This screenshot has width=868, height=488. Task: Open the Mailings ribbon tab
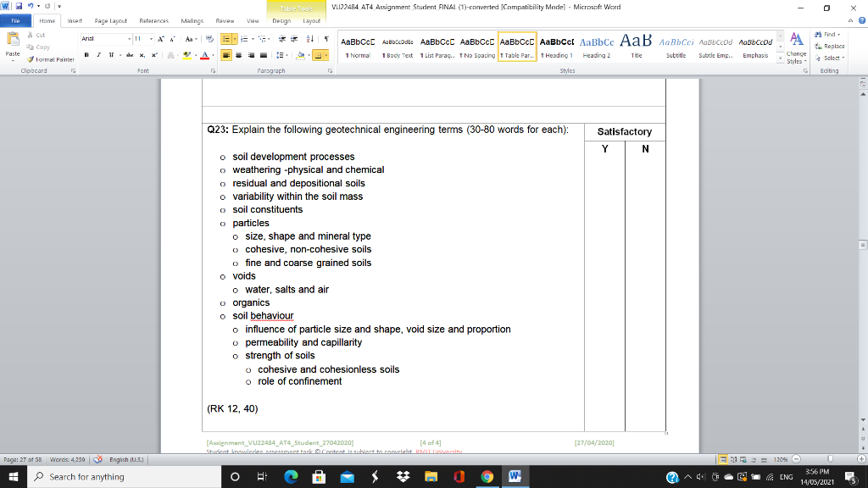pos(194,23)
